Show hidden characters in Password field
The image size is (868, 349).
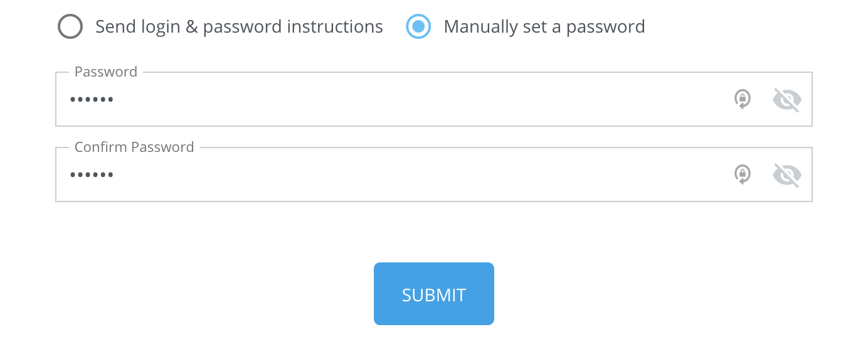[x=787, y=100]
